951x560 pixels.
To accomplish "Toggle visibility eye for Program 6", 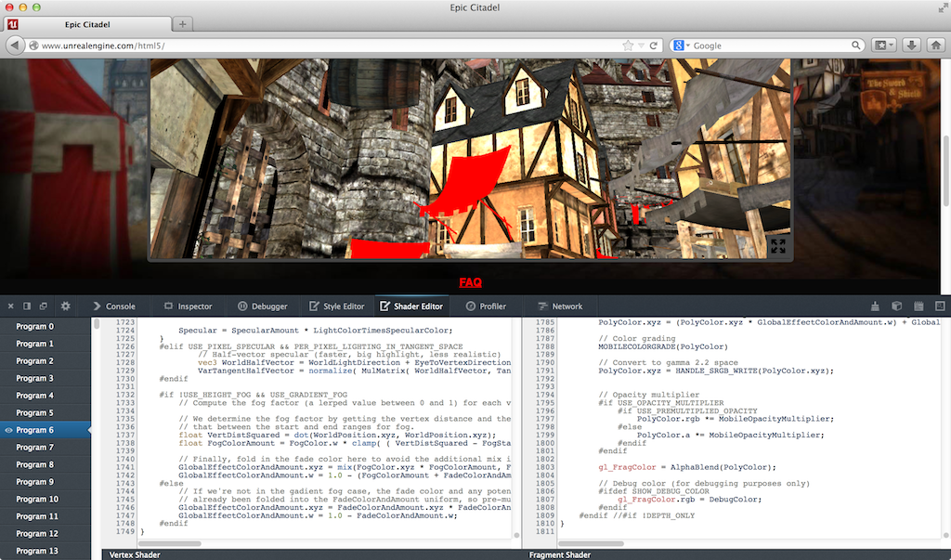I will (8, 430).
